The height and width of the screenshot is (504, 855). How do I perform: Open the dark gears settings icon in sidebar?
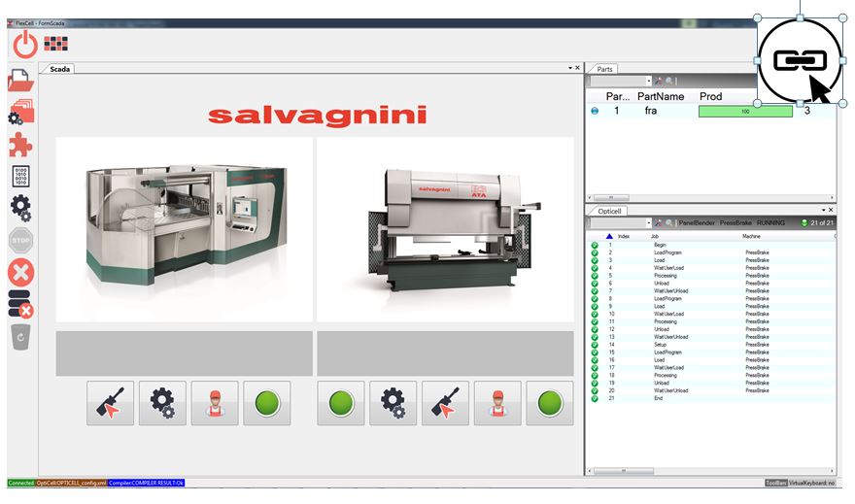point(20,208)
